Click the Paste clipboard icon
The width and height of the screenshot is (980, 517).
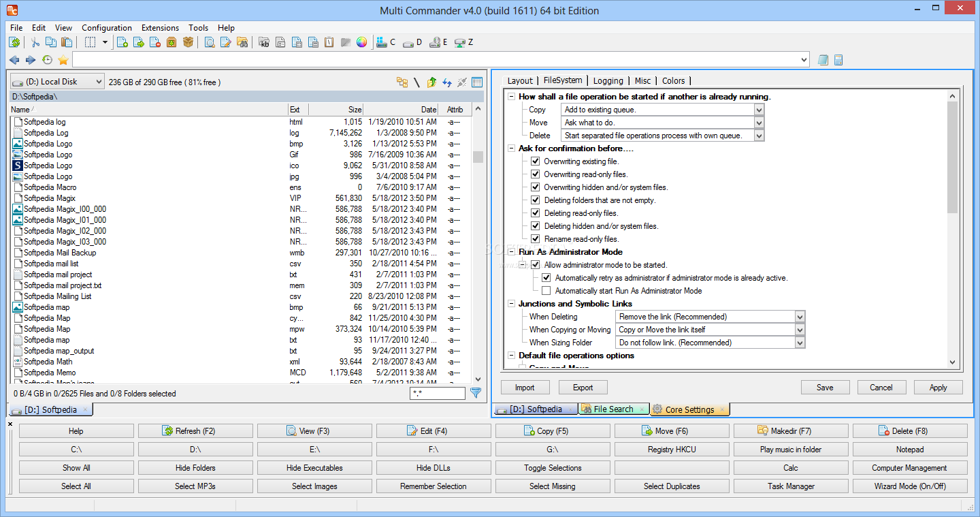[x=67, y=42]
